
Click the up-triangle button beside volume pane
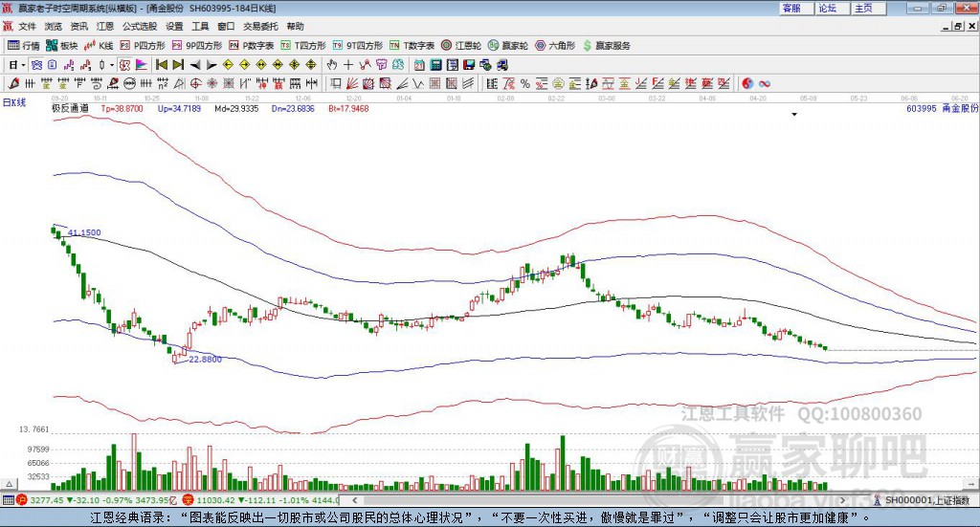9,484
